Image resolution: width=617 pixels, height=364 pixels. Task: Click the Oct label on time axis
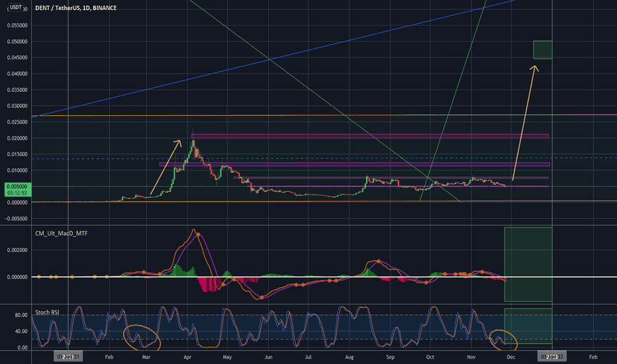pyautogui.click(x=430, y=357)
